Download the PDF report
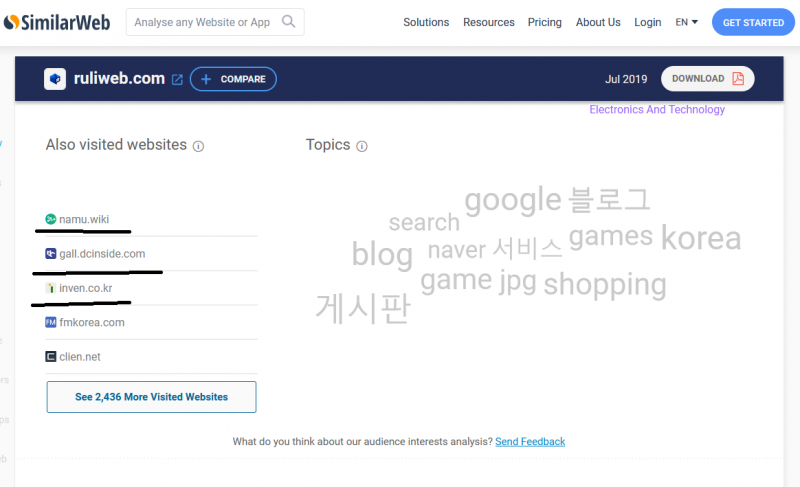The width and height of the screenshot is (800, 487). pos(707,79)
